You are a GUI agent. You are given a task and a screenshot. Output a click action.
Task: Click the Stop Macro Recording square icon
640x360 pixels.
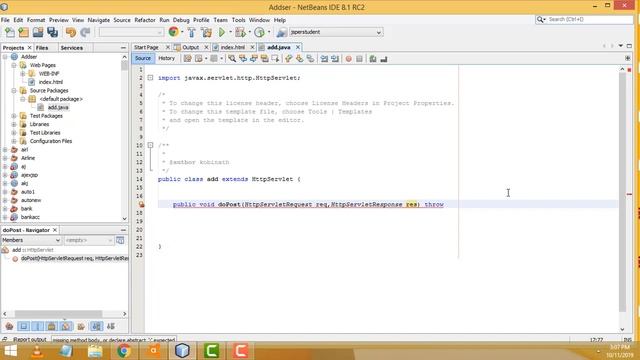point(359,59)
